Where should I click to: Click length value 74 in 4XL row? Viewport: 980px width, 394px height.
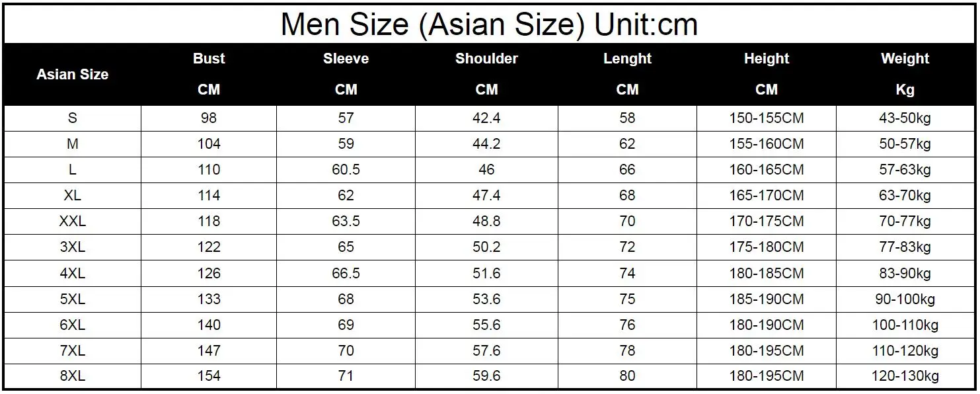(627, 273)
